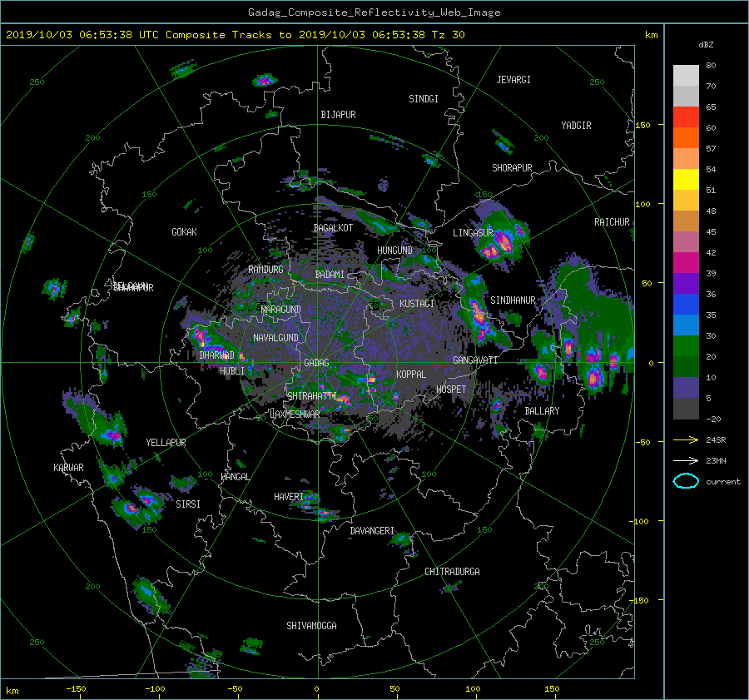Click the CHITRADURGA city label
The height and width of the screenshot is (700, 749).
pyautogui.click(x=453, y=572)
